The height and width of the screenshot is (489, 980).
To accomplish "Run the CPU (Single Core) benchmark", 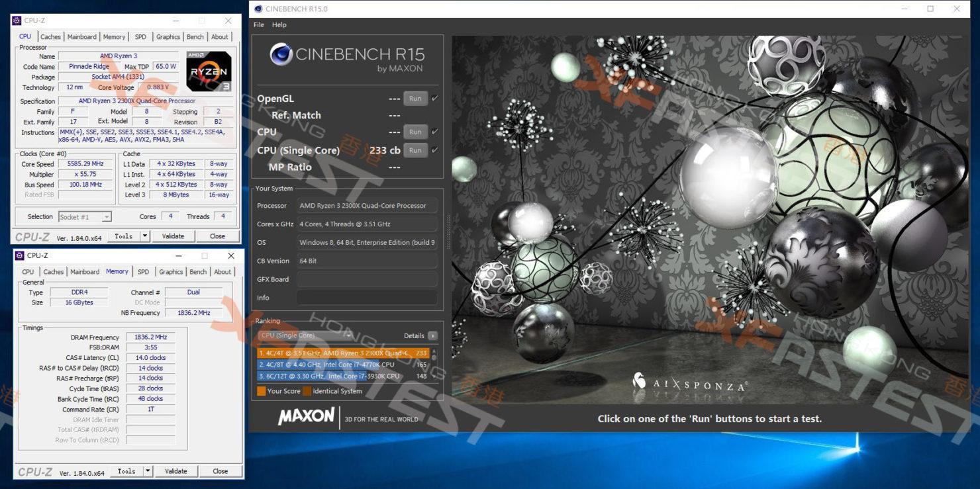I will click(x=415, y=150).
